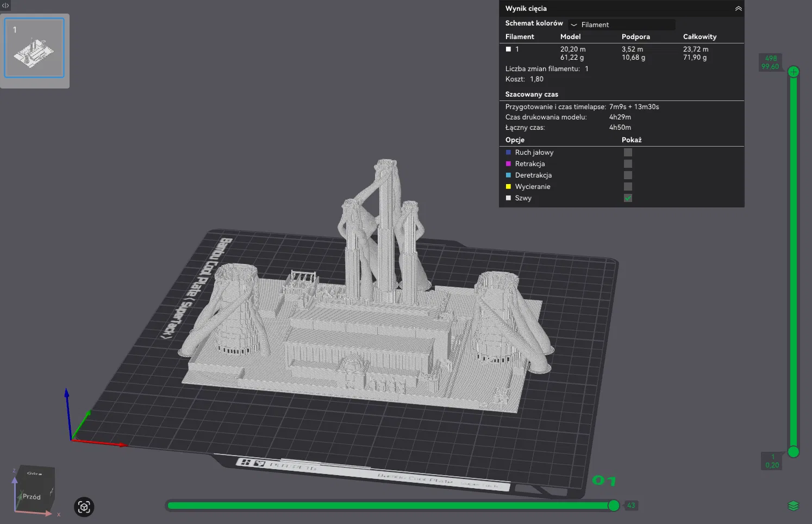This screenshot has height=524, width=812.
Task: Collapse the Wynik cięcia panel
Action: 738,9
